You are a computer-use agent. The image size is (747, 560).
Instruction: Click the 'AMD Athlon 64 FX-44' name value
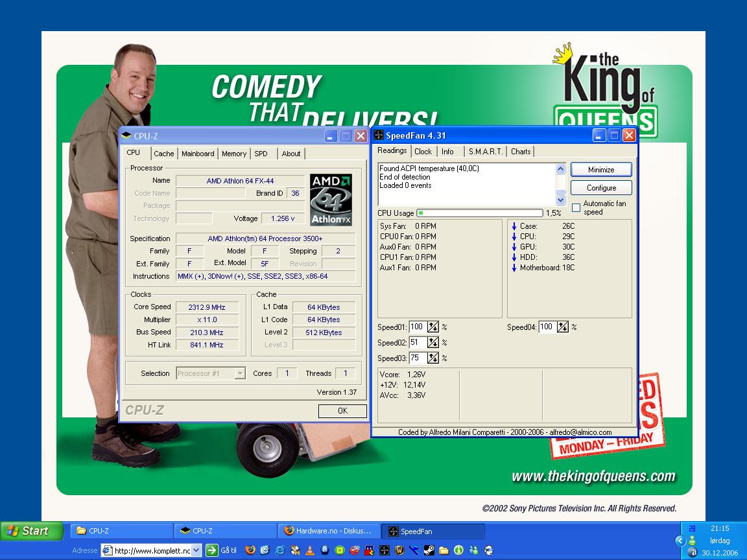point(240,180)
